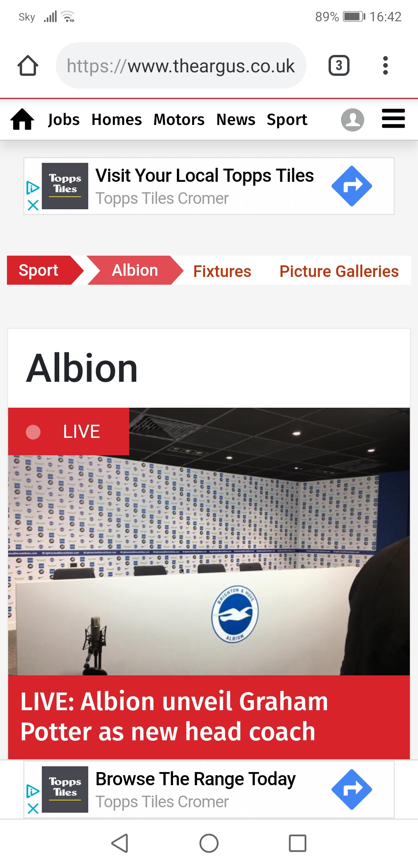Open the user account profile icon

pyautogui.click(x=353, y=120)
